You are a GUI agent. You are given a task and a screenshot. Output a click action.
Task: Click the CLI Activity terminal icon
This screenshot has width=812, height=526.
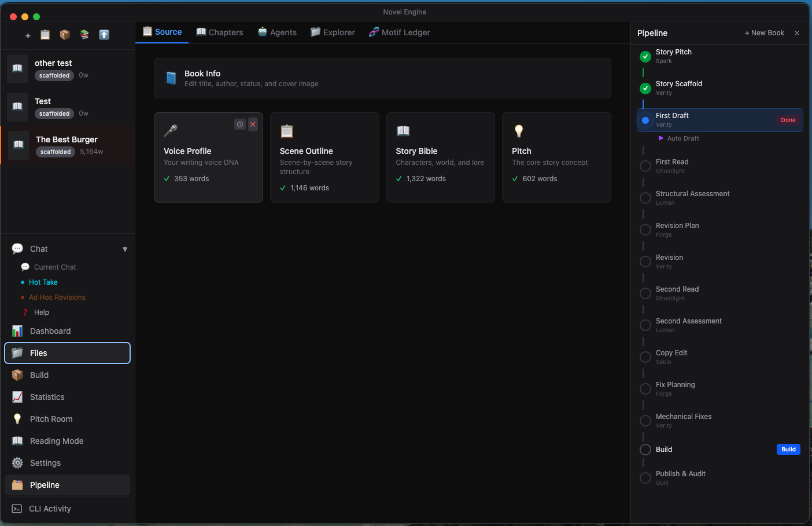coord(17,509)
